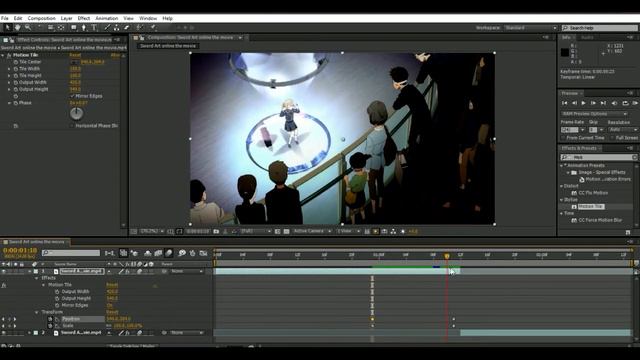Viewport: 640px width, 360px height.
Task: Toggle Tile Width stopwatch
Action: tap(16, 69)
